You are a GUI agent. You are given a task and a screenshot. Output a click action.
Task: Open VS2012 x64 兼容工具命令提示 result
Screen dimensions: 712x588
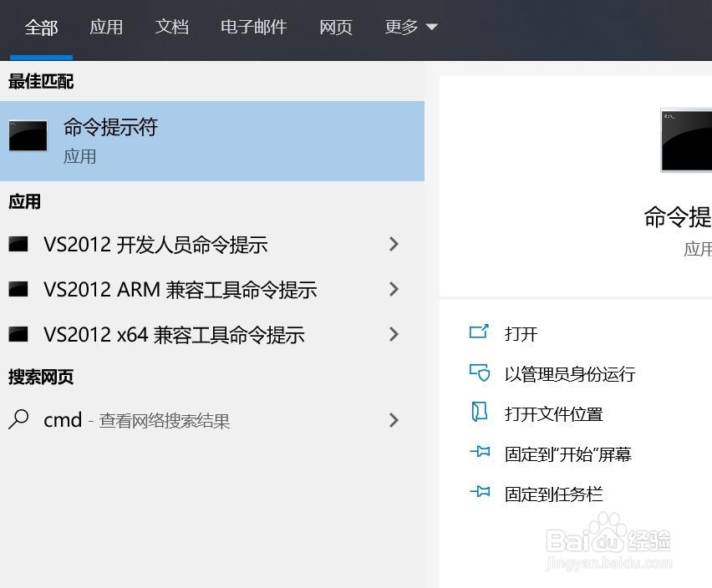tap(212, 334)
